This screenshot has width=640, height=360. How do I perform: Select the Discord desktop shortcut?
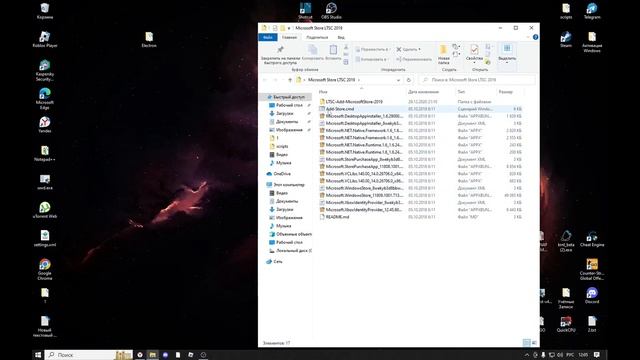(592, 296)
